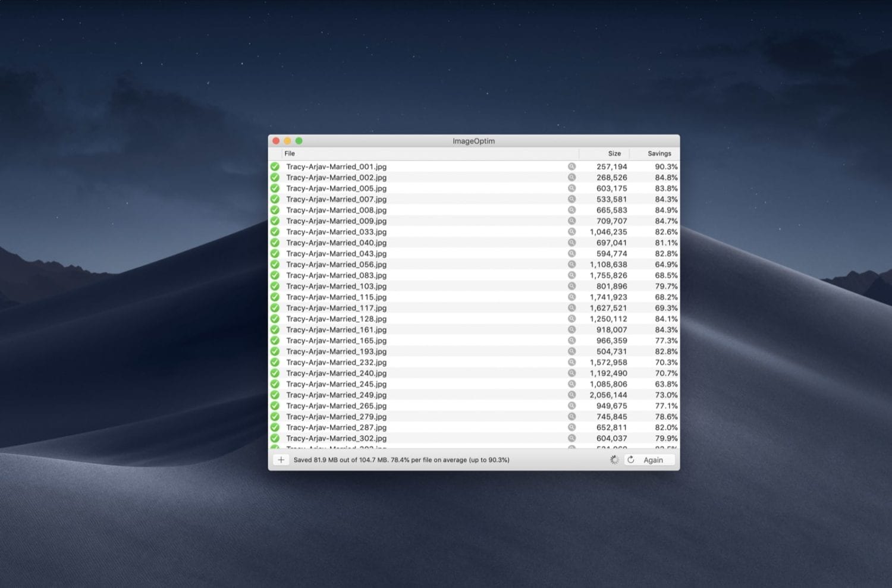Preview Tracy-Arjav-Married_001.jpg with its magnifier icon
892x588 pixels.
click(x=572, y=166)
